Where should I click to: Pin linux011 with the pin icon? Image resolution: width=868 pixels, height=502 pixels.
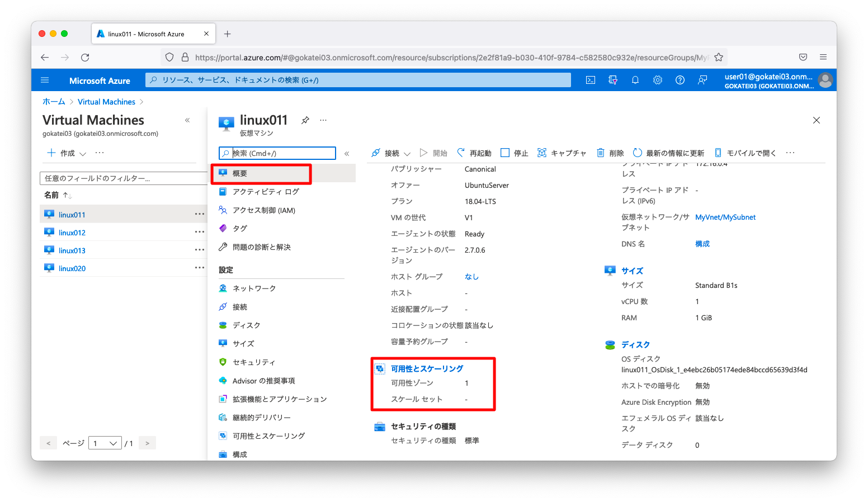[305, 120]
